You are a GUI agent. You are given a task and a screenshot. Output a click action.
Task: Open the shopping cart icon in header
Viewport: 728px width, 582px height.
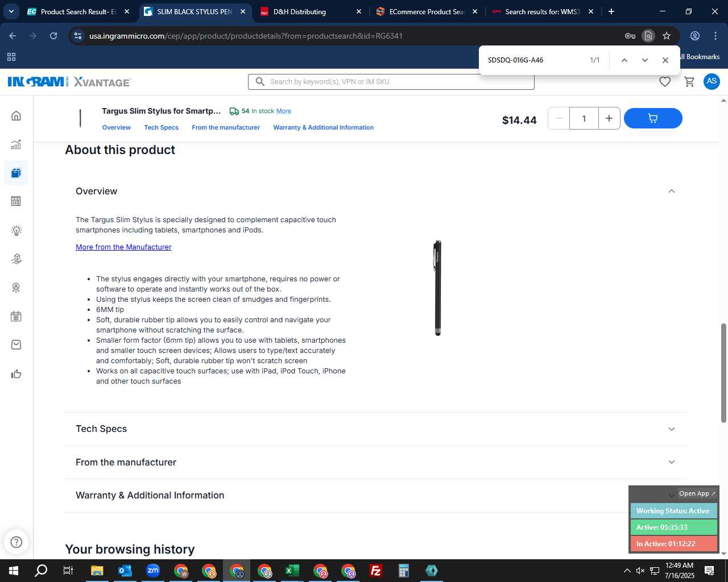(689, 82)
